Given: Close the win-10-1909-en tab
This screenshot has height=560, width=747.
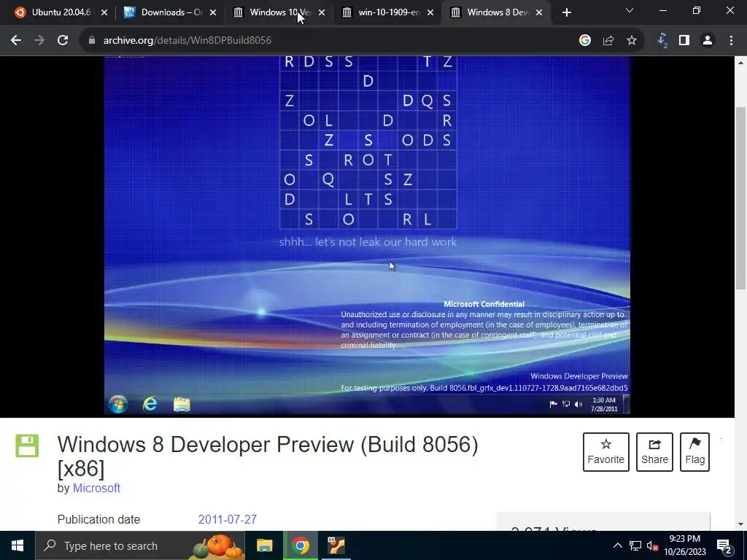Looking at the screenshot, I should point(430,12).
